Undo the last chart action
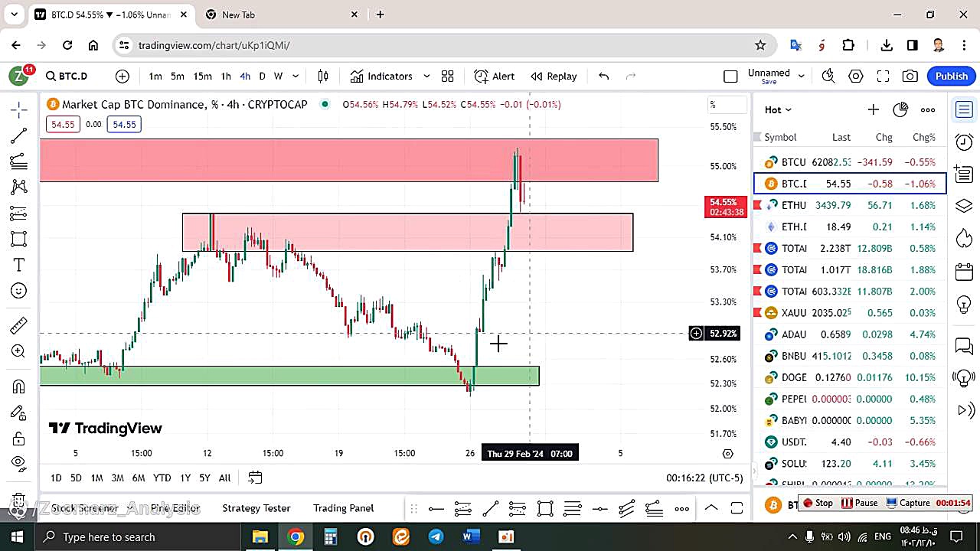The height and width of the screenshot is (551, 980). coord(604,76)
